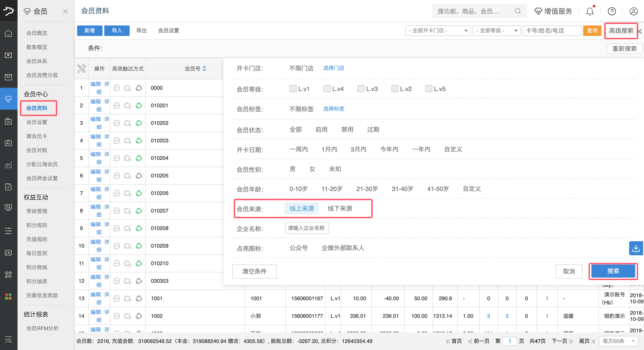Close advanced search with X icon
Image resolution: width=644 pixels, height=350 pixels.
[640, 31]
